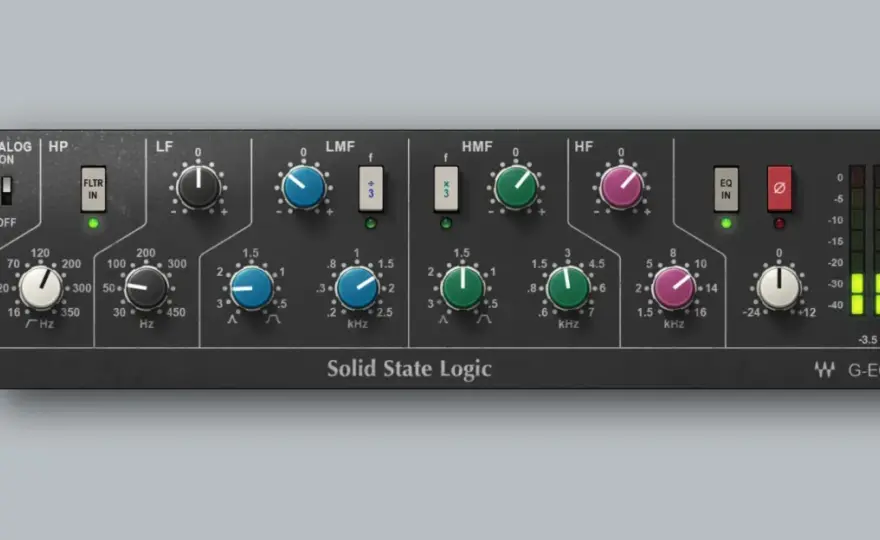Click the green HMF Q bandwidth knob
Viewport: 880px width, 540px height.
(462, 288)
